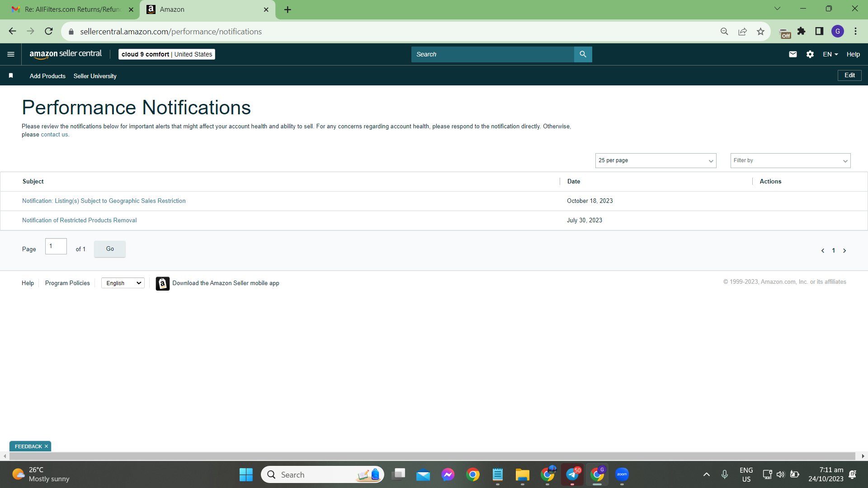Bookmark this page with the star icon
Viewport: 868px width, 488px height.
(x=760, y=31)
